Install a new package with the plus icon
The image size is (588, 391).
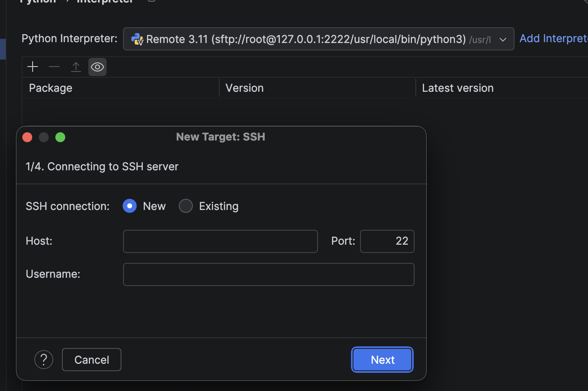coord(32,67)
